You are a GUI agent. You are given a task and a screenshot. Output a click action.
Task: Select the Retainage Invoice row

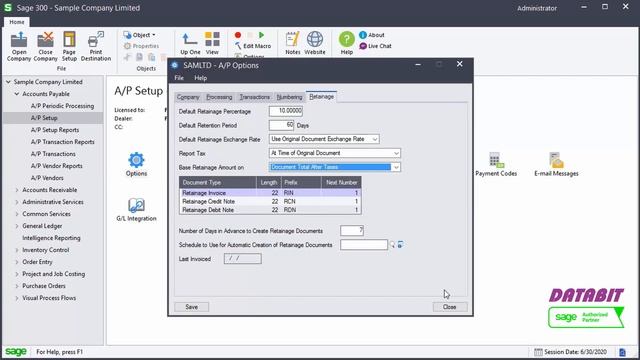(x=270, y=193)
